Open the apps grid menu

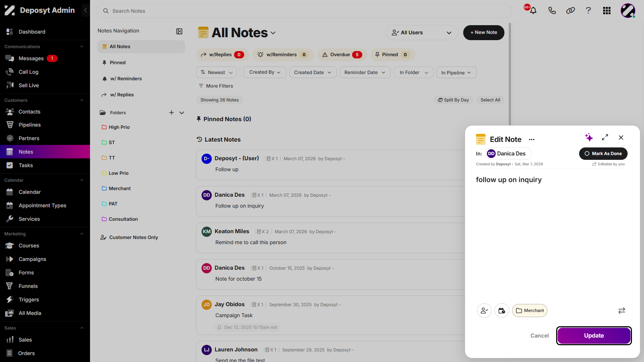pyautogui.click(x=607, y=11)
